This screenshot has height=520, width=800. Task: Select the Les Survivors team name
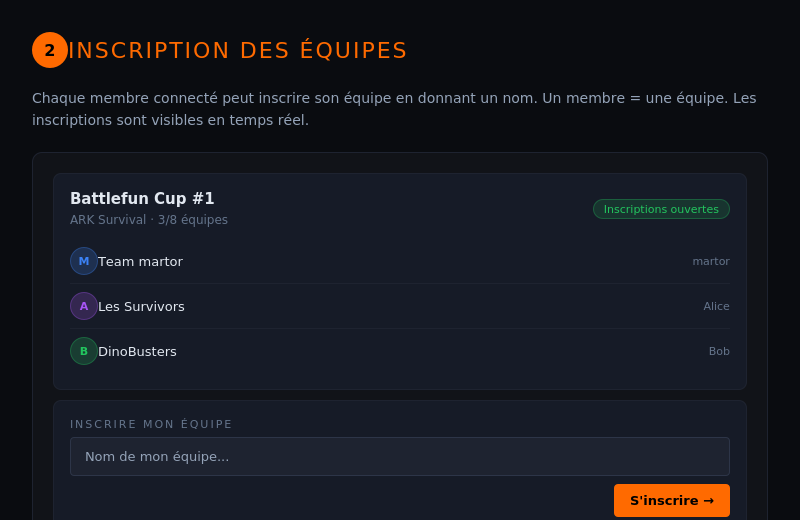click(141, 306)
